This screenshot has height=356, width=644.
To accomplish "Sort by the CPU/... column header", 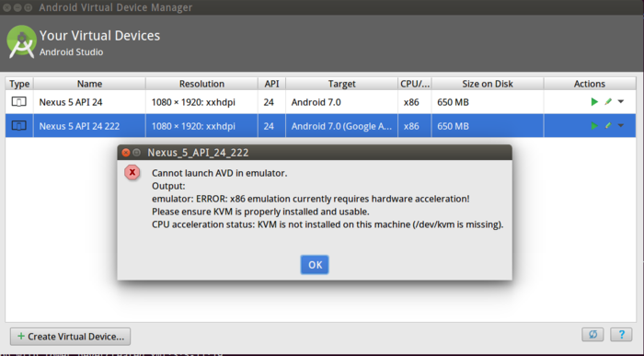I will (415, 84).
